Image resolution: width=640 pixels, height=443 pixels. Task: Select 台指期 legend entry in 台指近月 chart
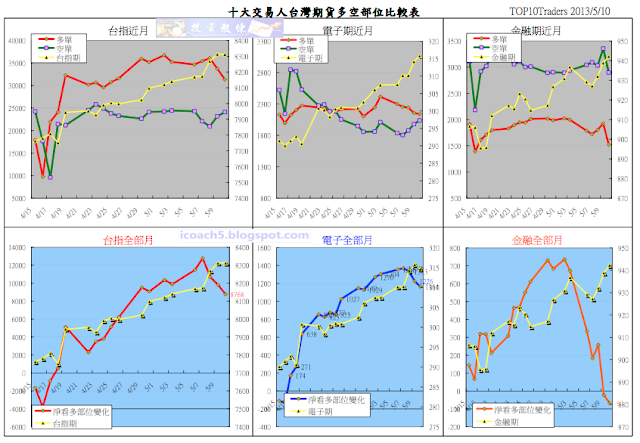60,58
